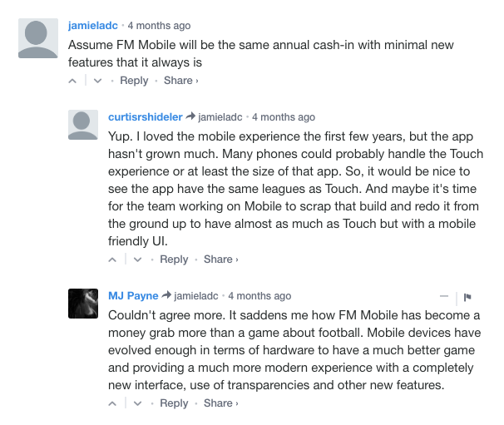
Task: Reply to curtisrshideler's comment
Action: (x=174, y=259)
